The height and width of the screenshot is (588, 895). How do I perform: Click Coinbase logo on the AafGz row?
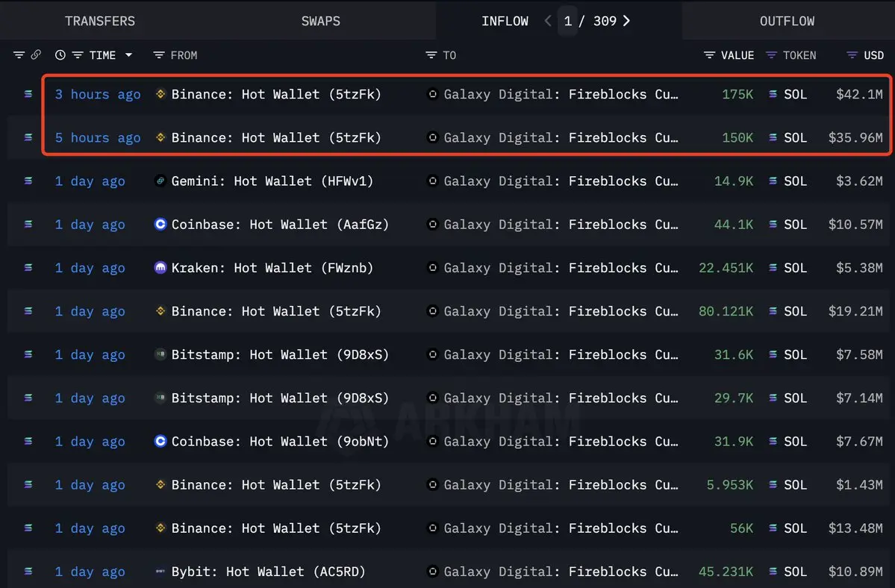tap(160, 224)
